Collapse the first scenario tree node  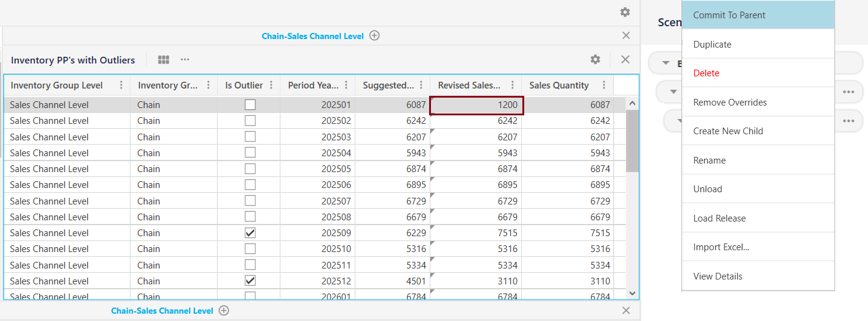click(x=666, y=63)
